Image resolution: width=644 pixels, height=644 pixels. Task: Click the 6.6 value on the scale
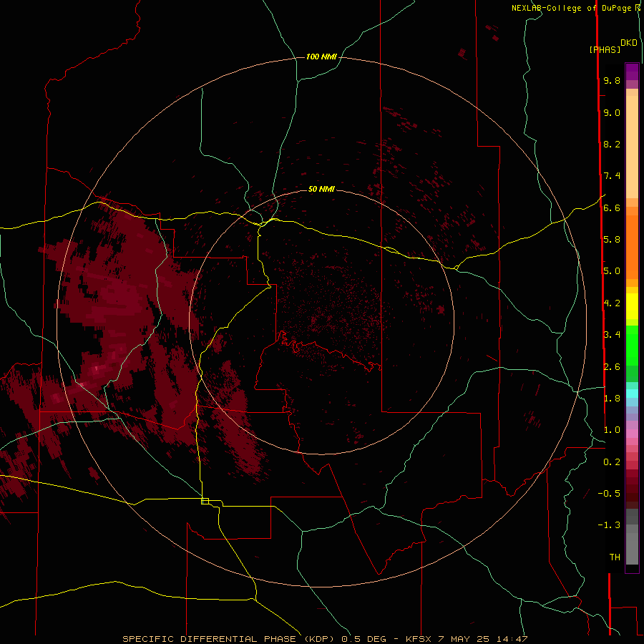tap(612, 208)
